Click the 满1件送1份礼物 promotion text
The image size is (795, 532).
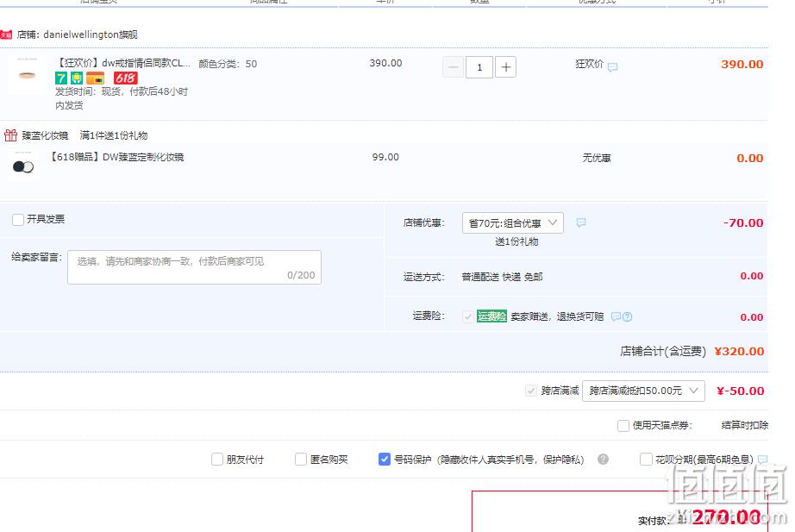[x=114, y=135]
